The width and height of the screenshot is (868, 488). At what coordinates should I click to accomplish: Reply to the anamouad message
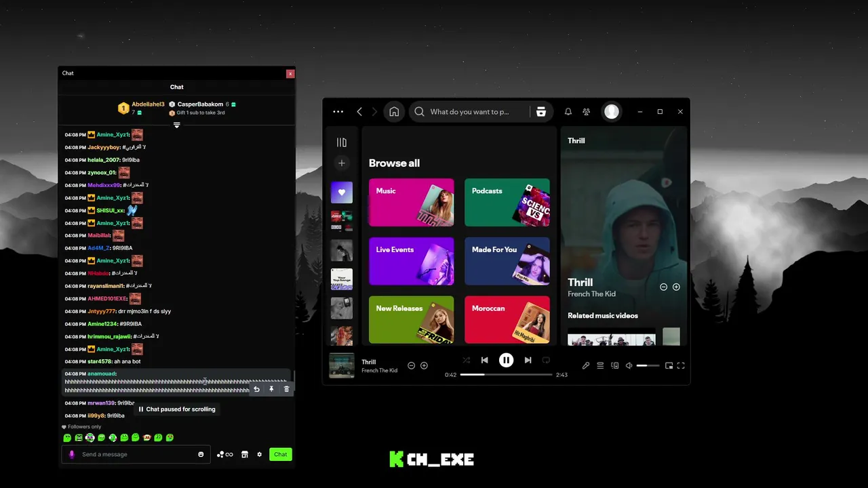(256, 390)
